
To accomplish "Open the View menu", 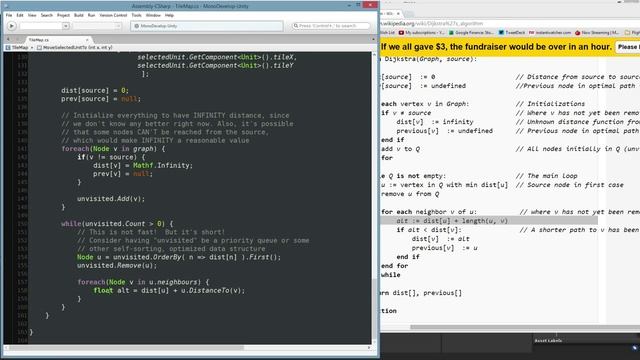I will 32,15.
